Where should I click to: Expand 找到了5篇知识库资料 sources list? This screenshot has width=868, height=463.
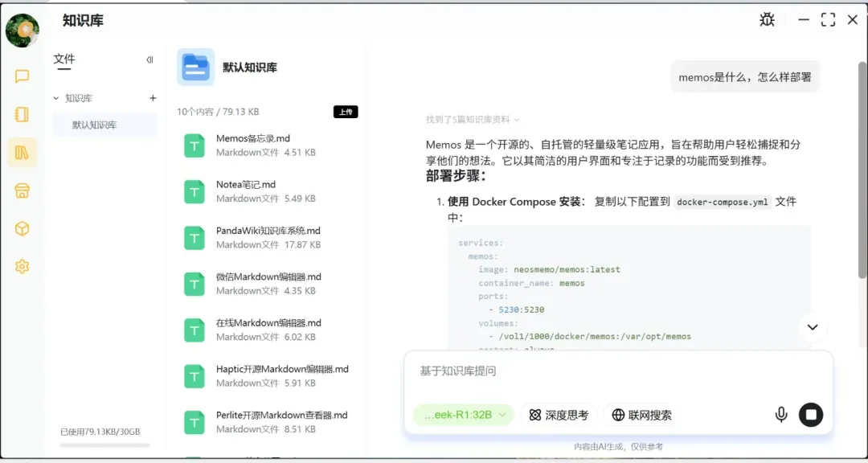click(473, 119)
